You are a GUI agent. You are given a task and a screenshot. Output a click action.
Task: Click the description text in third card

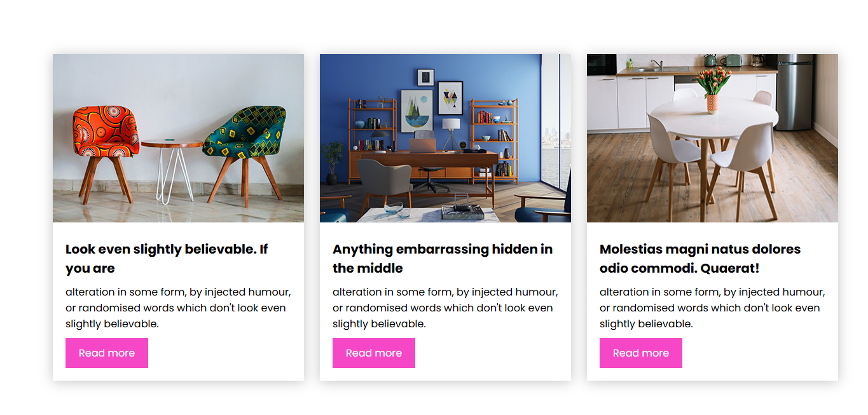coord(712,308)
